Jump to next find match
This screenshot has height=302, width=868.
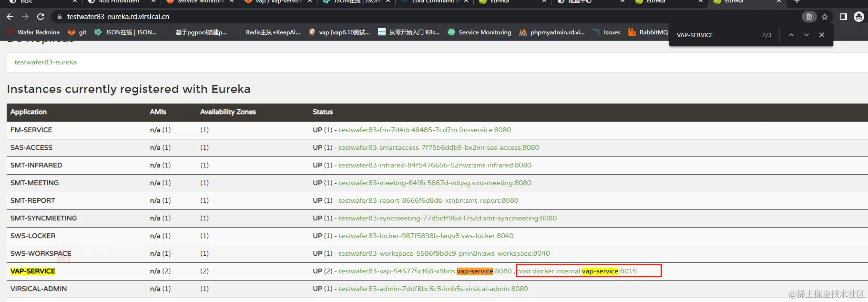tap(807, 35)
